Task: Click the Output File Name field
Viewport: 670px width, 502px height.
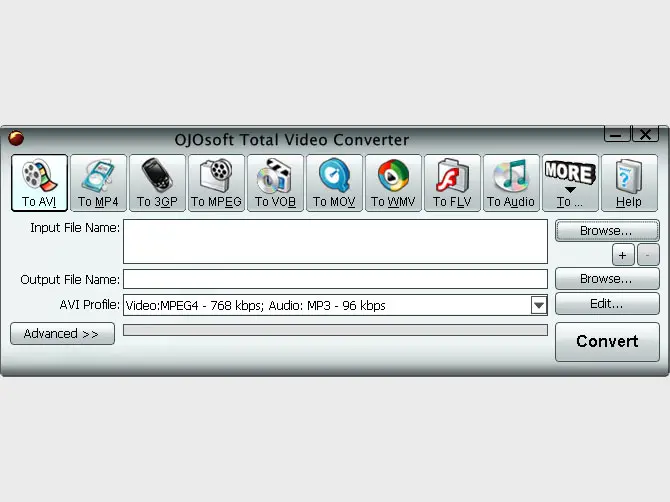Action: pos(335,279)
